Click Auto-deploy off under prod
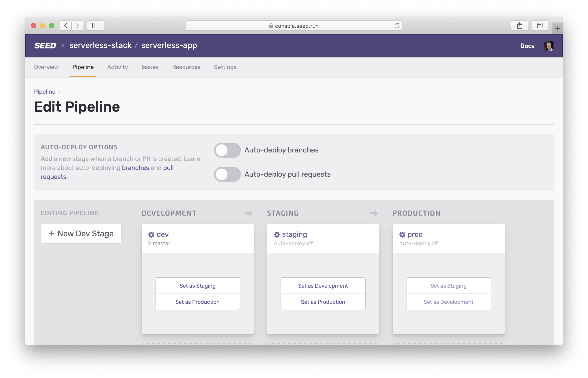Viewport: 588px width, 378px height. point(419,243)
